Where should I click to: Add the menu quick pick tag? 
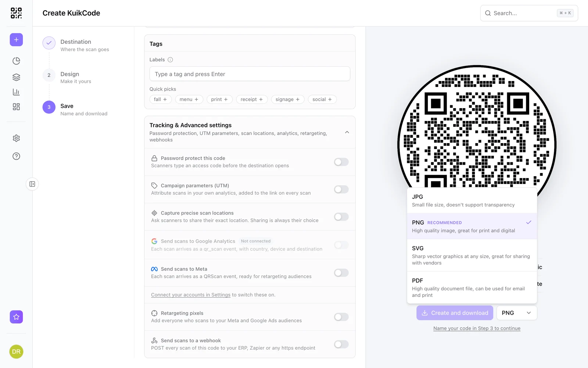[189, 99]
